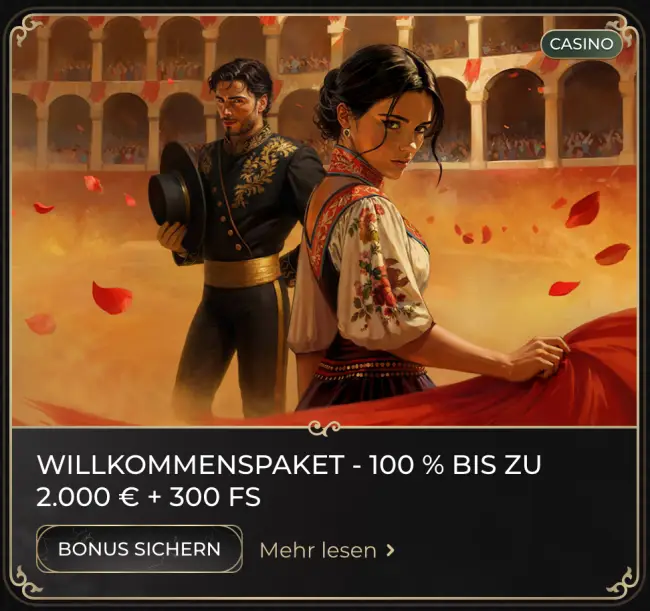650x611 pixels.
Task: Click the bottom-left corner ornament
Action: click(26, 581)
